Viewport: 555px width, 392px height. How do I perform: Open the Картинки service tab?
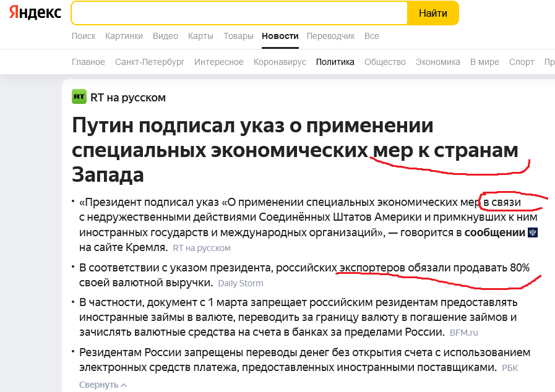(124, 36)
